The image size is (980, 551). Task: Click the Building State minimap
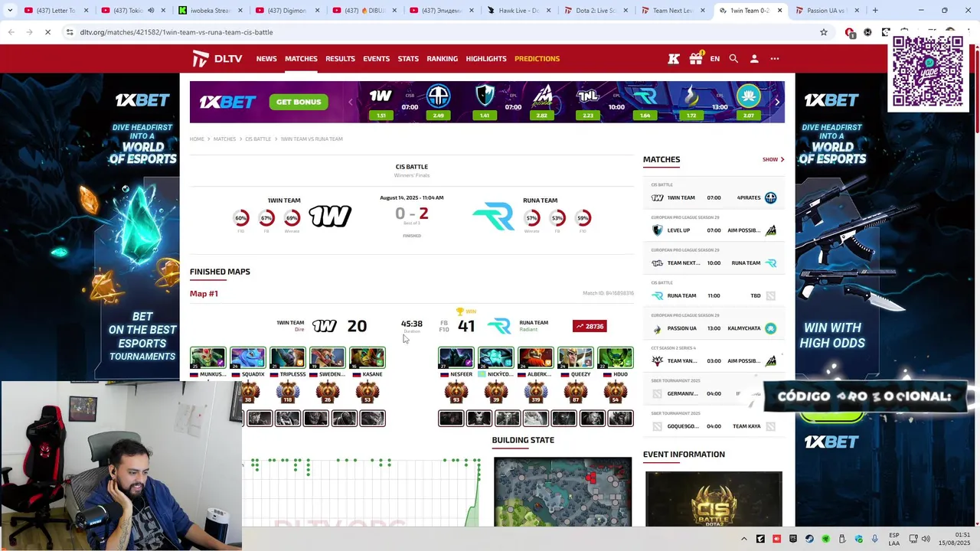(563, 492)
